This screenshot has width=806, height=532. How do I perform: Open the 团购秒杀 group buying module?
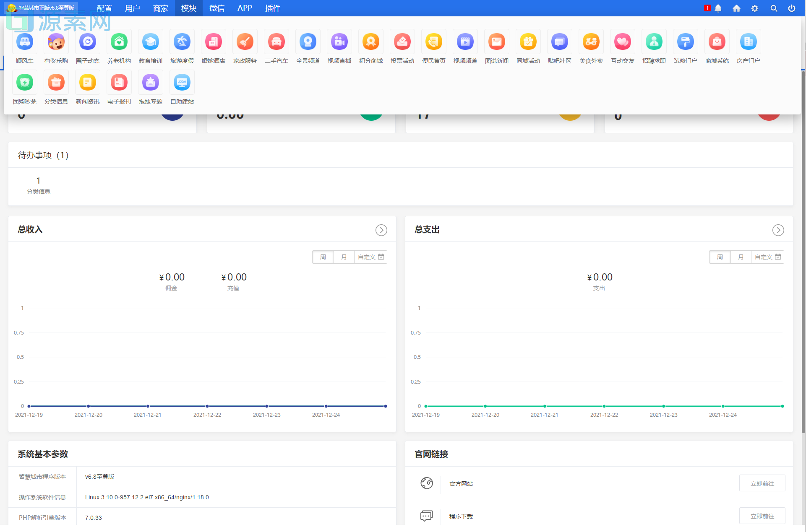tap(25, 83)
